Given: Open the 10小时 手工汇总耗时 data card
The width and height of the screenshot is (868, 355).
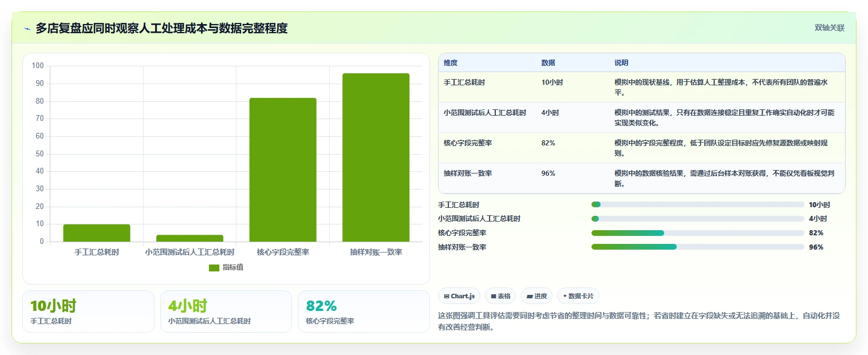Looking at the screenshot, I should 88,311.
